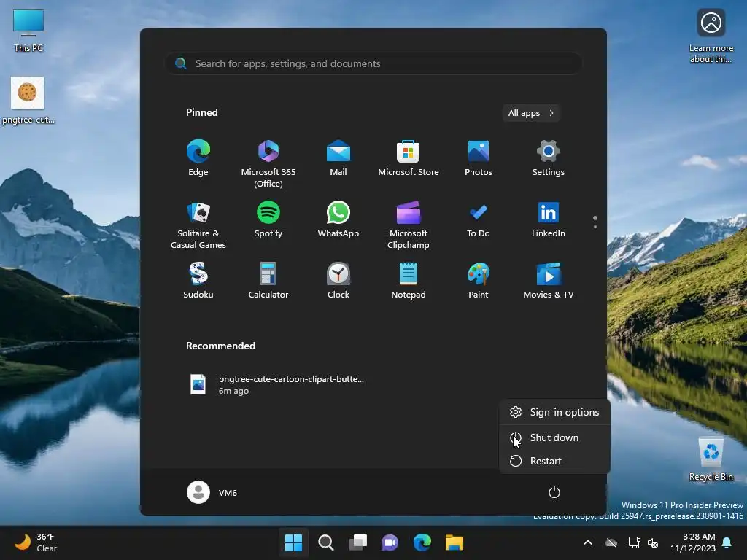The image size is (747, 560).
Task: Open the Clock app
Action: 338,281
